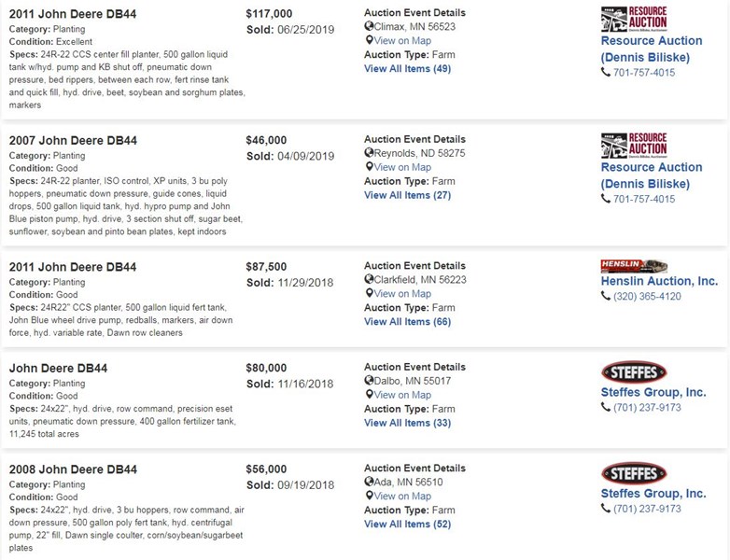The width and height of the screenshot is (730, 560).
Task: Open View All Items (27) link
Action: 407,195
